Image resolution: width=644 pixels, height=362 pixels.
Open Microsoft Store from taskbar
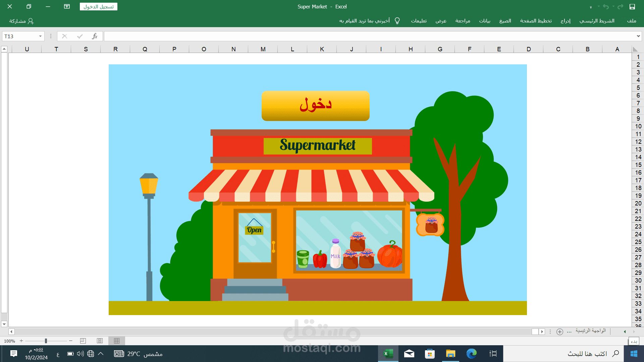point(430,354)
